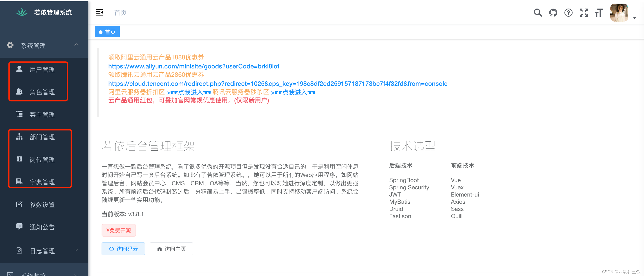This screenshot has height=276, width=644.
Task: Expand the 日志管理 submenu
Action: (76, 250)
